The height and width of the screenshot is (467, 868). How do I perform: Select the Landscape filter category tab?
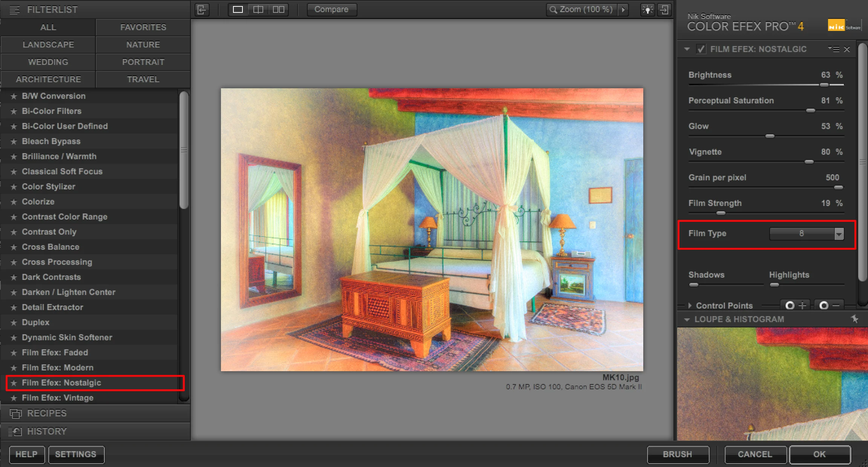[x=48, y=45]
